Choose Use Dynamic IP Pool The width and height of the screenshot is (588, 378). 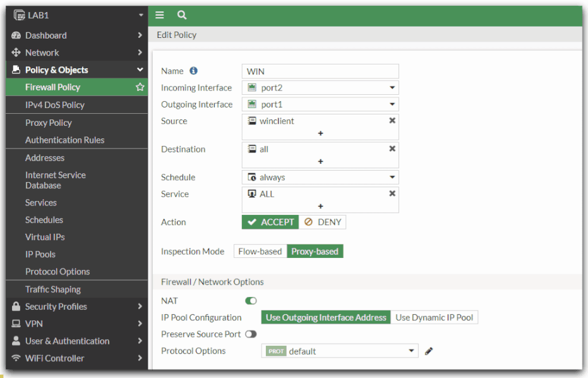pyautogui.click(x=434, y=317)
